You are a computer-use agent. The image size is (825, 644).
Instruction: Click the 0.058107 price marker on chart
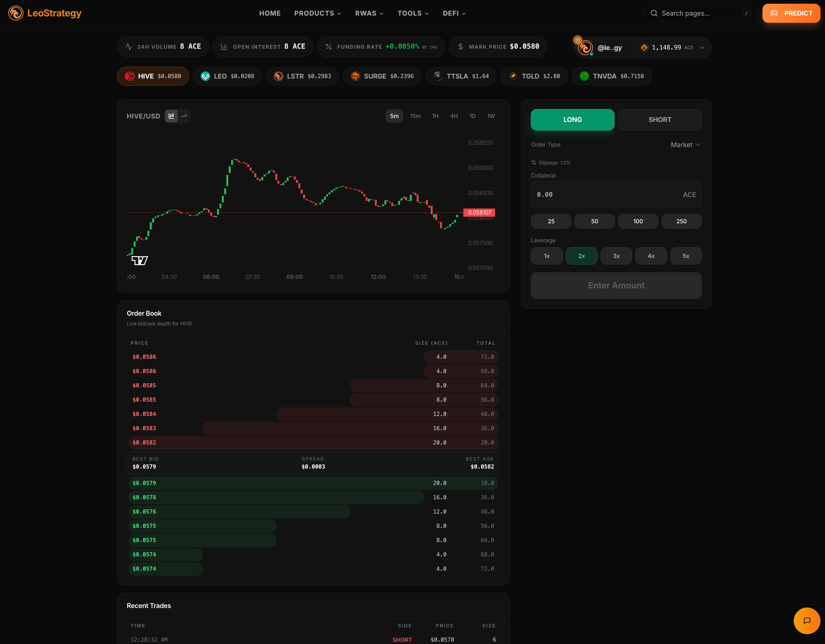pyautogui.click(x=479, y=212)
